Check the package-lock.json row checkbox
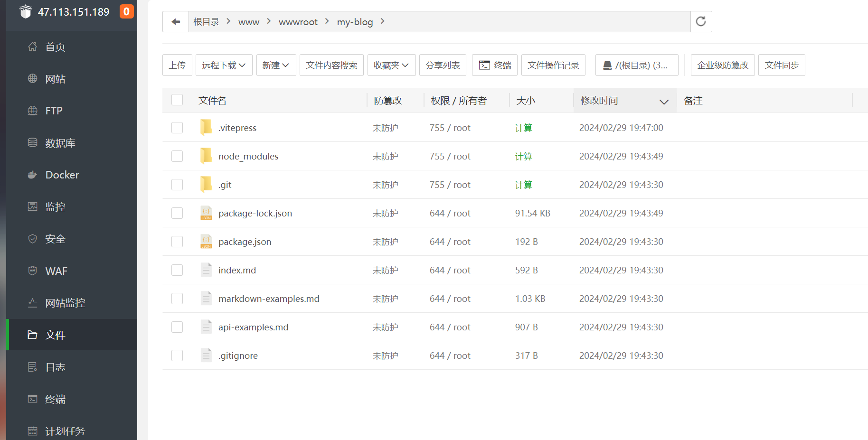The height and width of the screenshot is (440, 868). pyautogui.click(x=177, y=213)
